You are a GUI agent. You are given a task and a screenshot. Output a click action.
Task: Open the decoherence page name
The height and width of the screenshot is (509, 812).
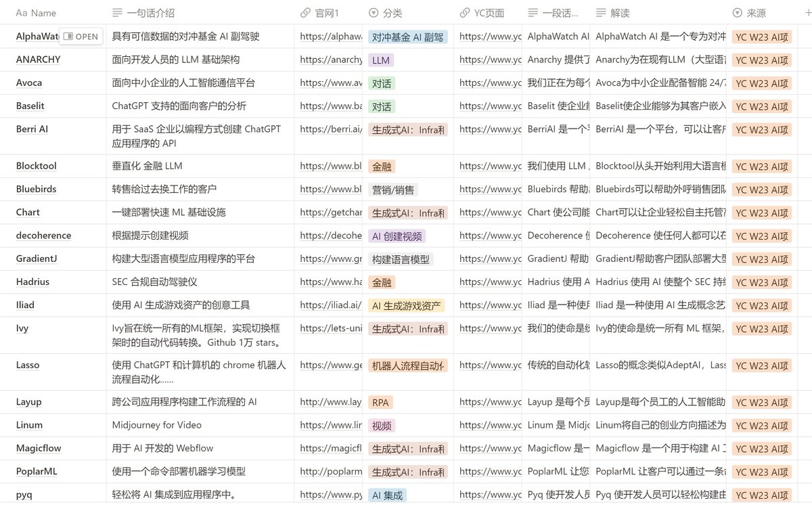click(43, 236)
